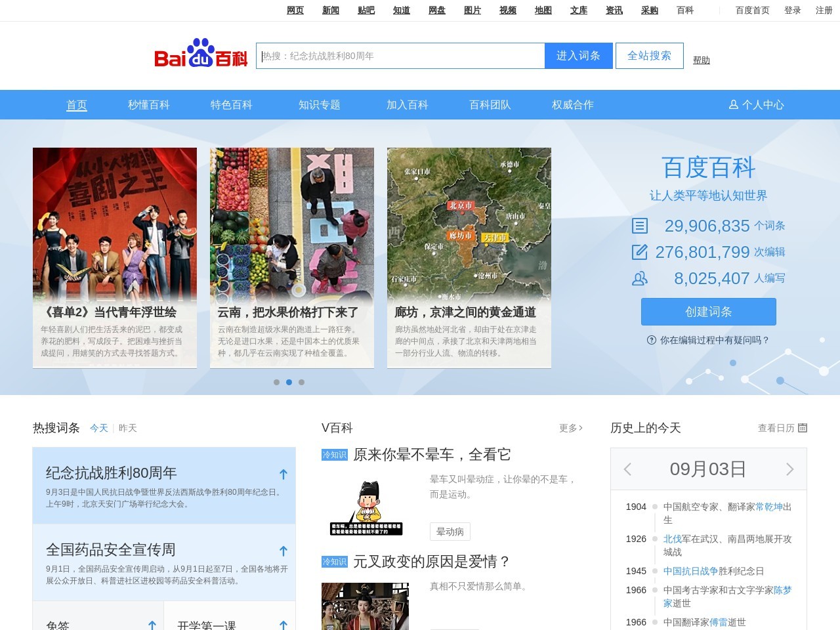
Task: Open the 知识专题 nav item
Action: 320,105
